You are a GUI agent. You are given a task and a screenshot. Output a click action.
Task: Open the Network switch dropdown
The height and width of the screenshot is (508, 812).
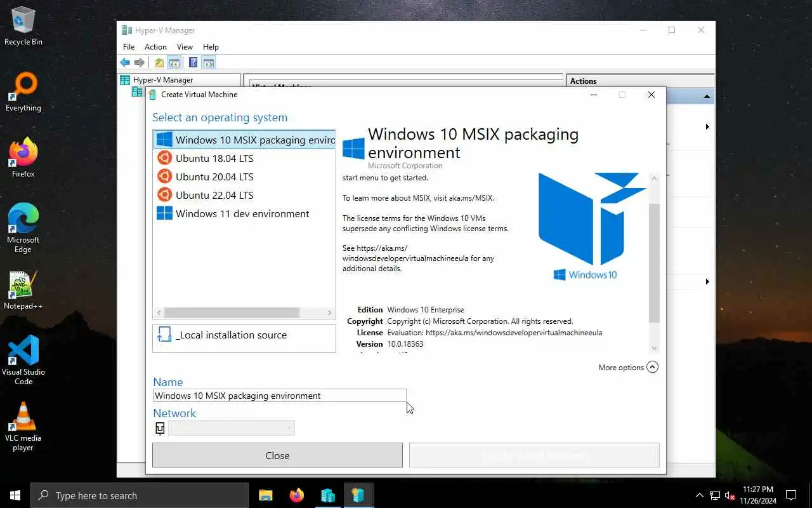[x=232, y=428]
